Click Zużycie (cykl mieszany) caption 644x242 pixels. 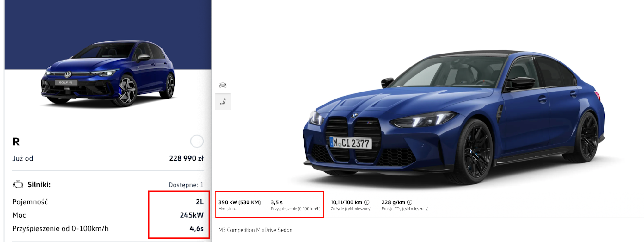point(351,209)
